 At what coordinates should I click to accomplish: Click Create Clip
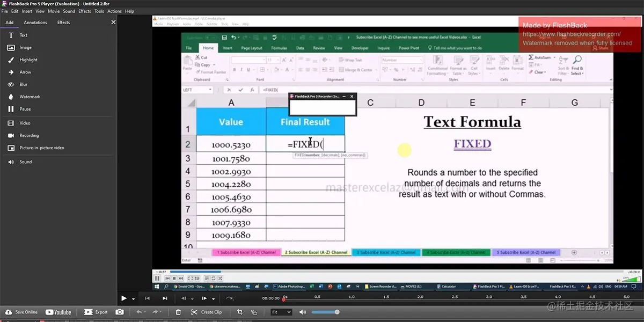tap(206, 312)
